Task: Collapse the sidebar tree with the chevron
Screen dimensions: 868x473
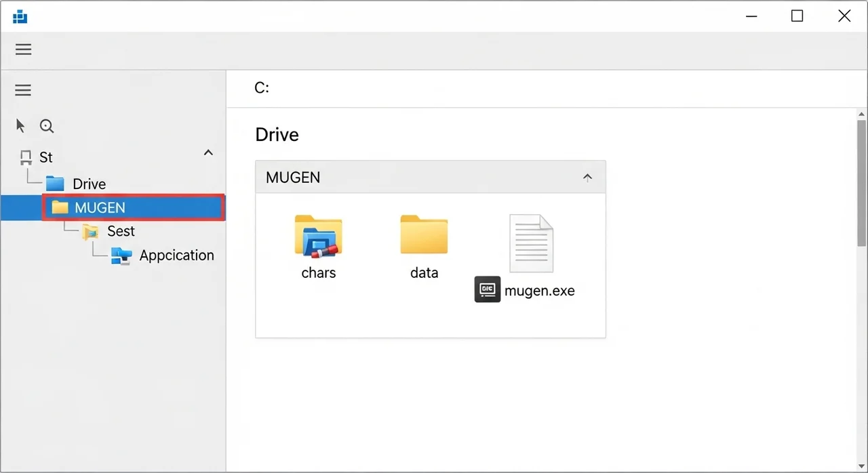Action: (209, 152)
